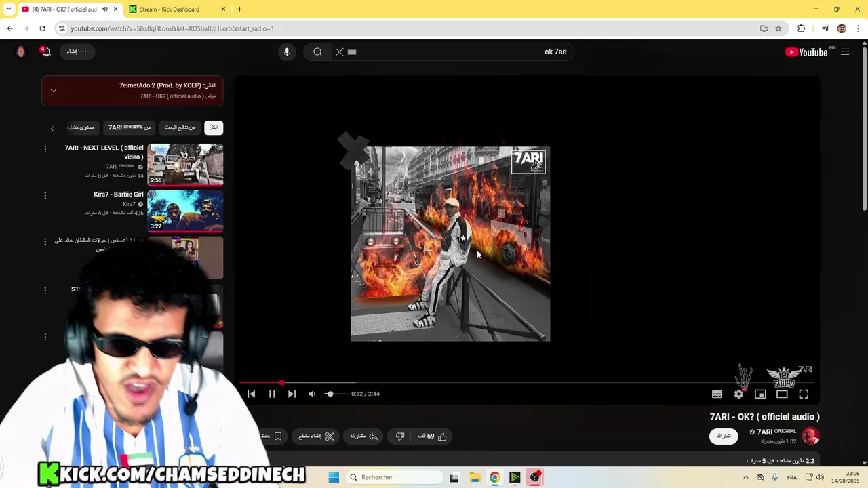Pause the video with the pause button

[x=272, y=394]
